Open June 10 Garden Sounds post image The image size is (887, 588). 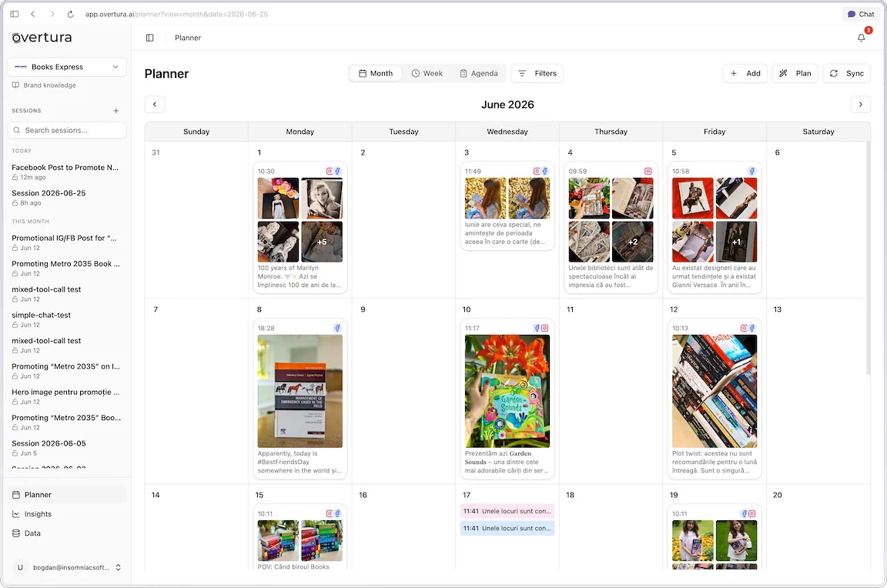pyautogui.click(x=507, y=391)
